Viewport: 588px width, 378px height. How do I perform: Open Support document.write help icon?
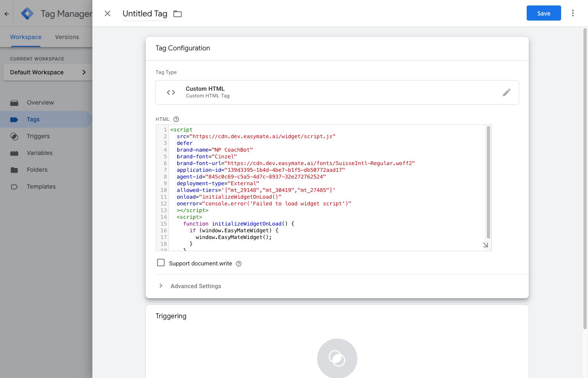239,264
